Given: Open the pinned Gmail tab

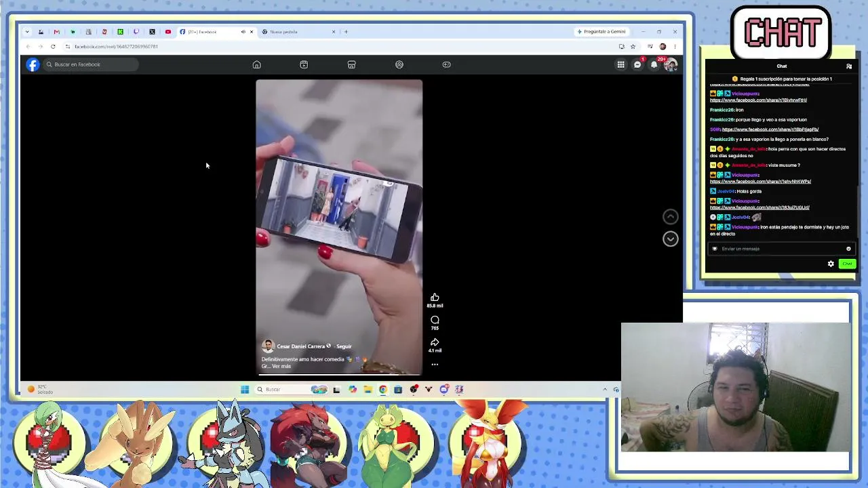Looking at the screenshot, I should click(56, 32).
